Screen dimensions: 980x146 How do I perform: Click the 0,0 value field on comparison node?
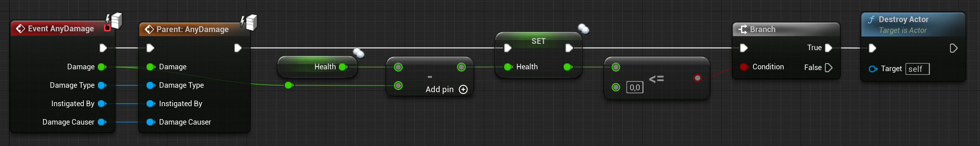pyautogui.click(x=635, y=87)
